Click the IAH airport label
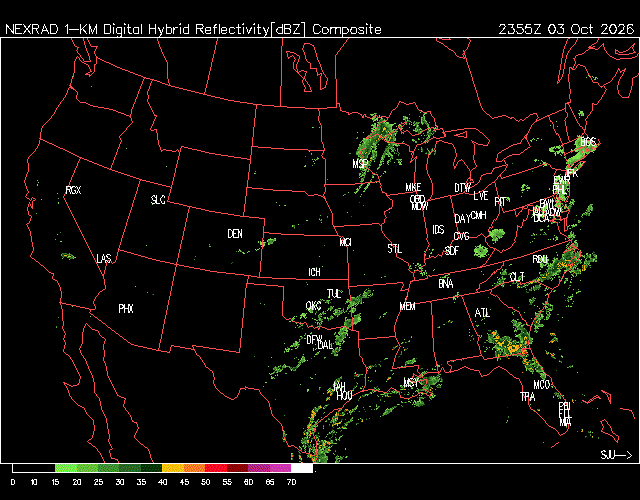640x500 pixels. click(339, 386)
